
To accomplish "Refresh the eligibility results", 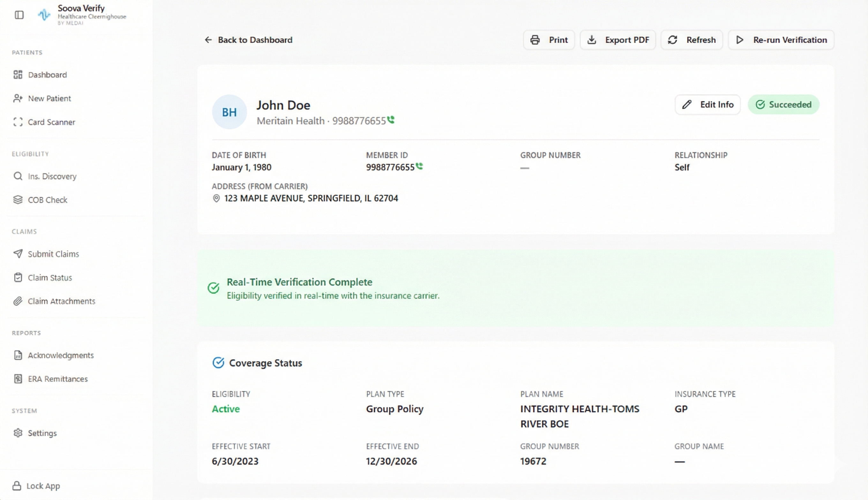I will pos(692,40).
